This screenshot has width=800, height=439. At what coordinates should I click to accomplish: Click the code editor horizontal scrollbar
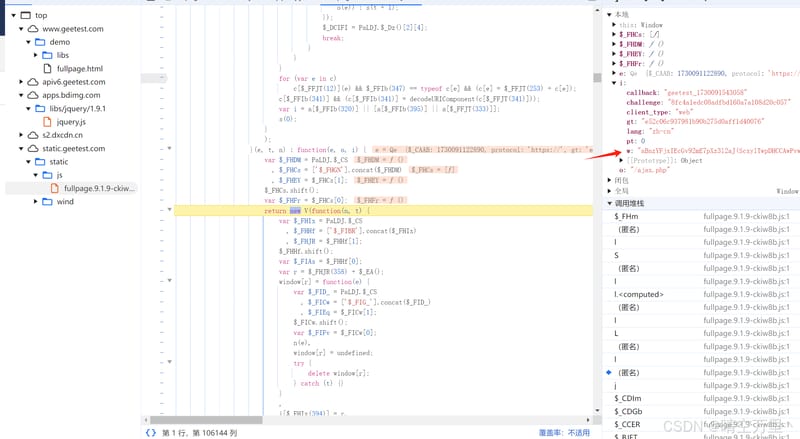(206, 420)
